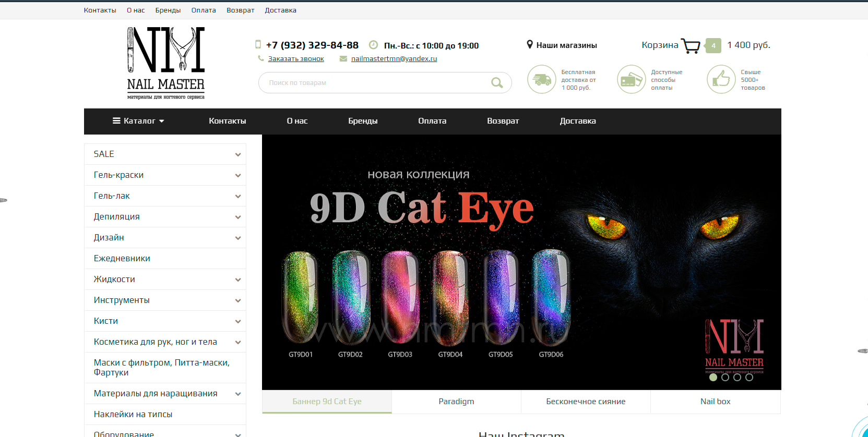Click Оплата in the top strip
The height and width of the screenshot is (437, 868).
pos(204,10)
